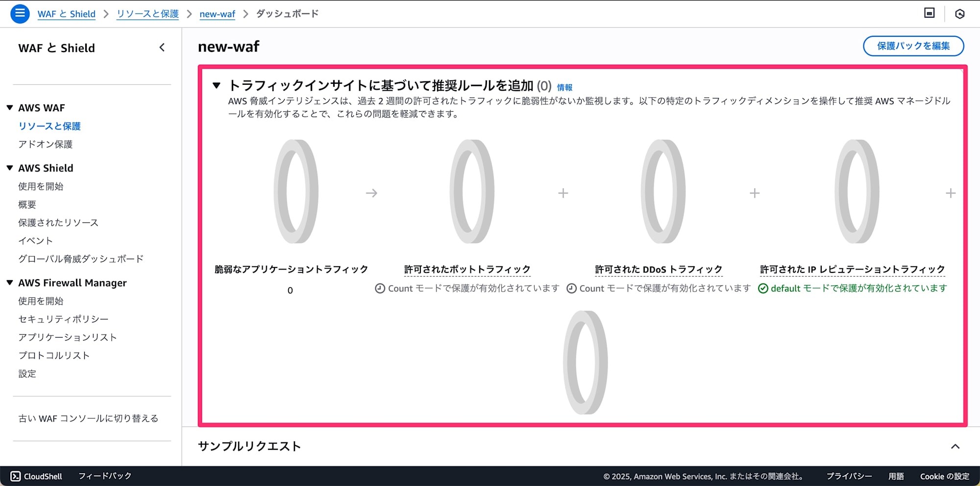
Task: Open the 情報 info link
Action: pos(564,87)
